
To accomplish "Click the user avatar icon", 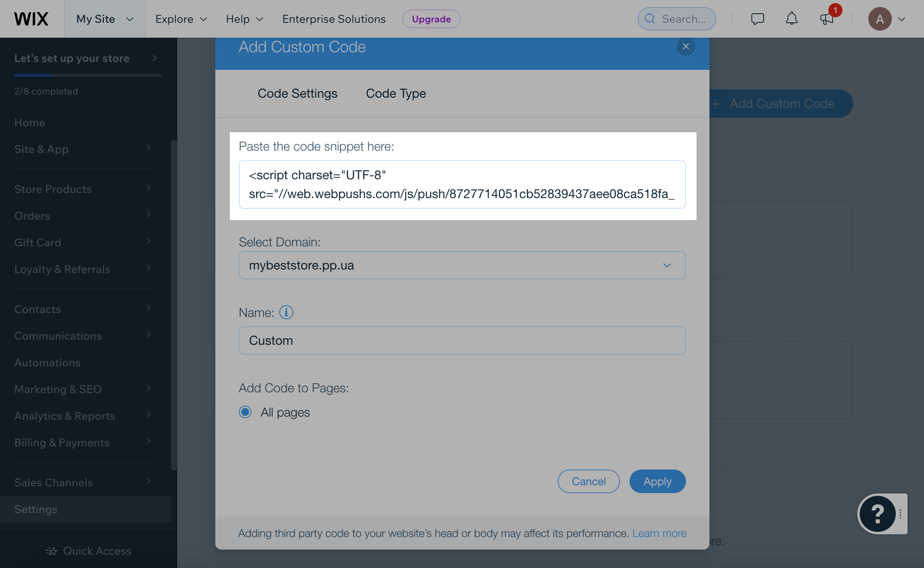I will click(880, 19).
